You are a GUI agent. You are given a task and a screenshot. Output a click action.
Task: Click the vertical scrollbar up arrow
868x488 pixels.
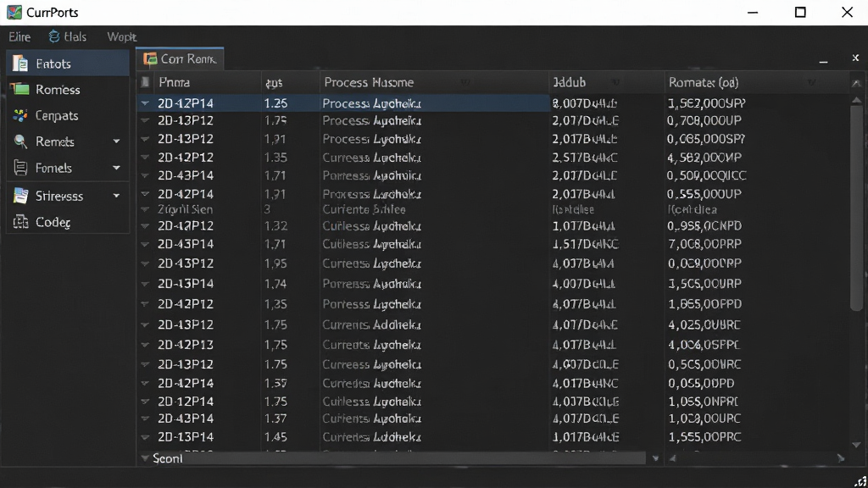click(x=856, y=100)
